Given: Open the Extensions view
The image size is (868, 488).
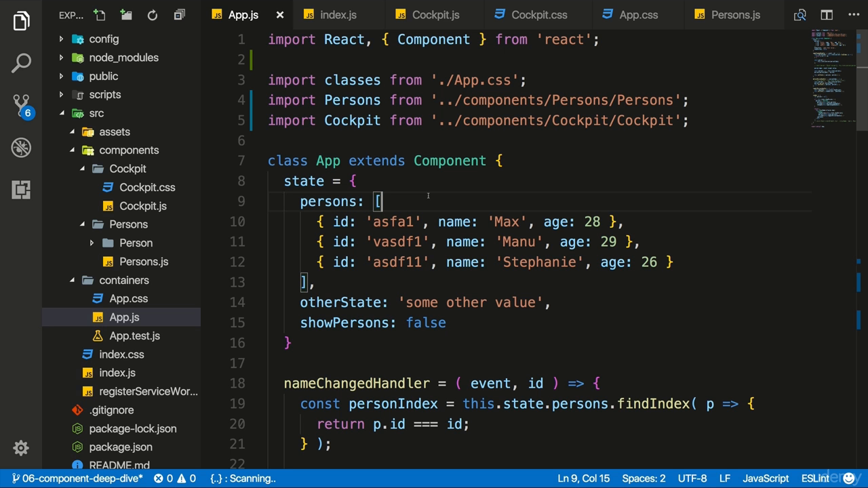Looking at the screenshot, I should [21, 189].
